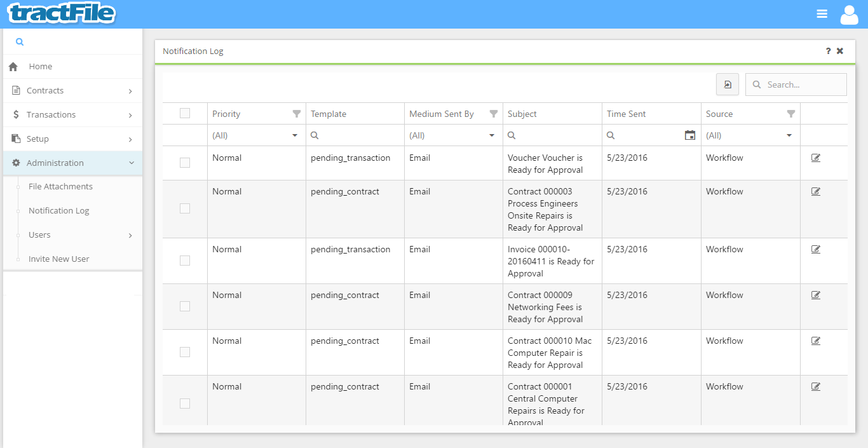Viewport: 868px width, 448px height.
Task: Open the user profile icon
Action: coord(849,15)
